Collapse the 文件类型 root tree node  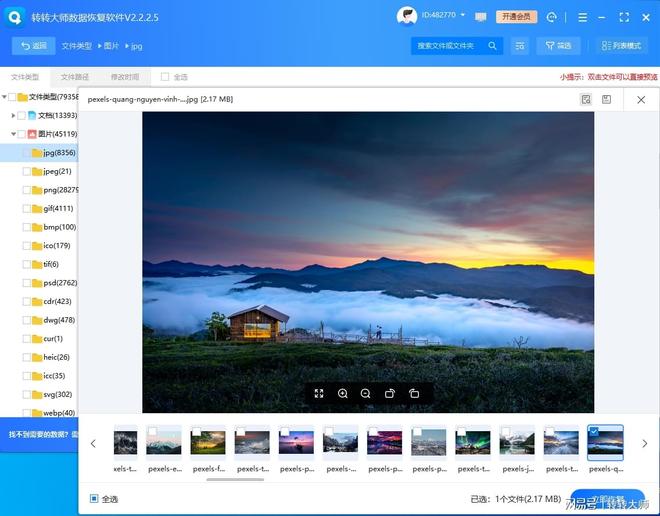click(x=4, y=97)
